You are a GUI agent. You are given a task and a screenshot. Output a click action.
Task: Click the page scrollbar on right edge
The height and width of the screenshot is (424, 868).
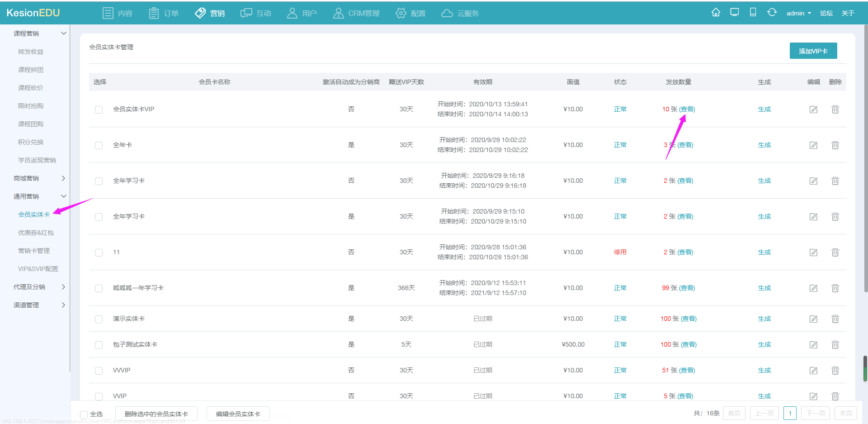coord(865,158)
